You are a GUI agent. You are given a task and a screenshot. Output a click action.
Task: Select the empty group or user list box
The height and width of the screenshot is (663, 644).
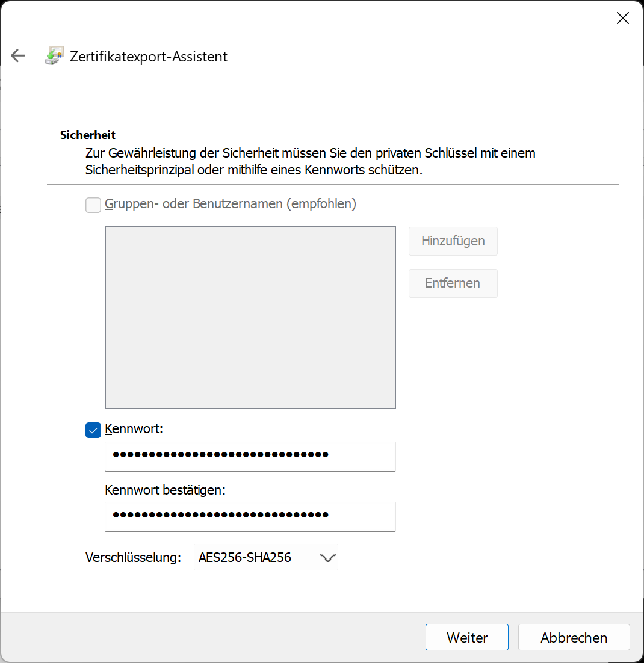[x=250, y=317]
